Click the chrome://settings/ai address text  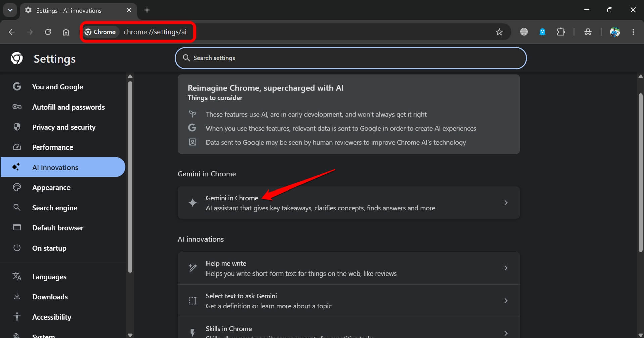pos(155,32)
